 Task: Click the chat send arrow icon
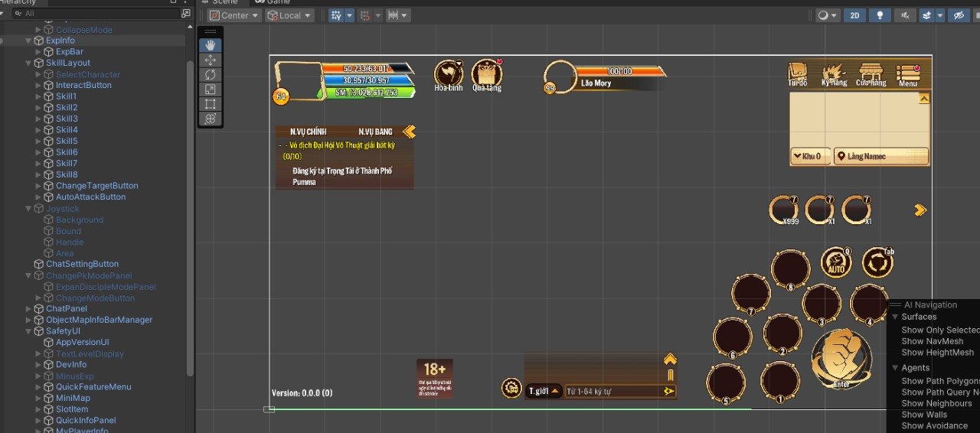pos(668,391)
